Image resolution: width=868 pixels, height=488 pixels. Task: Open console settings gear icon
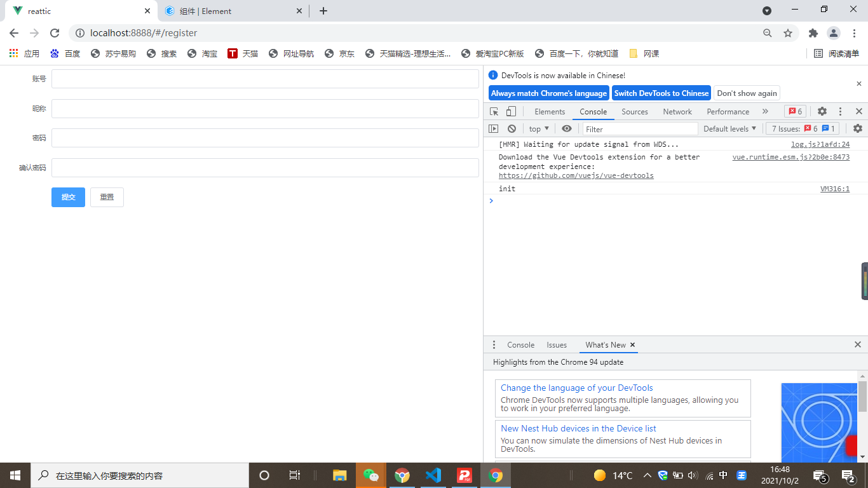coord(858,128)
